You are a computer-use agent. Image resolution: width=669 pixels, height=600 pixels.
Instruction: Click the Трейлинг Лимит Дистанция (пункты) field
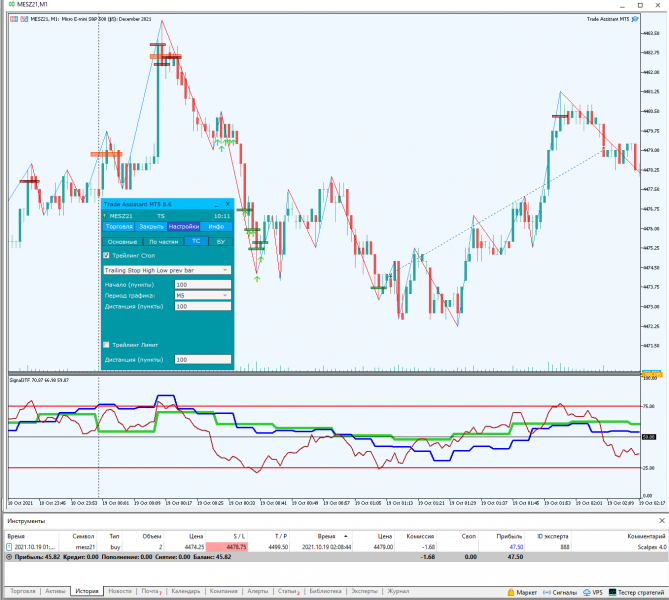tap(203, 359)
